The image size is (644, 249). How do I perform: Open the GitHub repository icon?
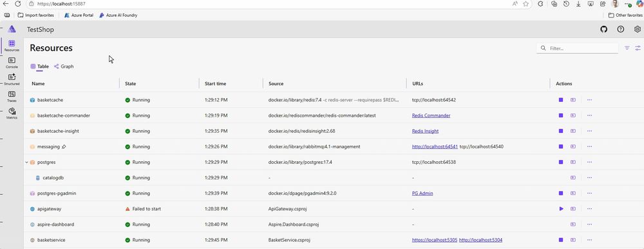pyautogui.click(x=604, y=29)
